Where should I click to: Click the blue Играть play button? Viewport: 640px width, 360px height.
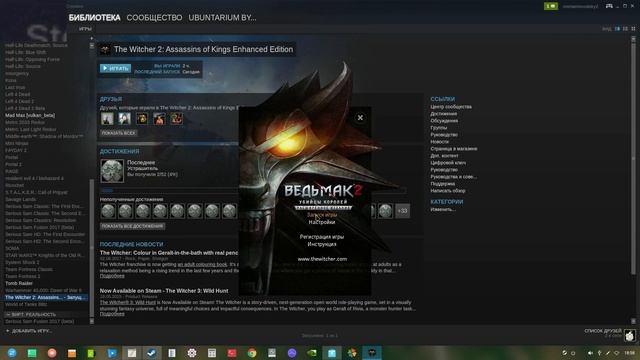click(116, 68)
